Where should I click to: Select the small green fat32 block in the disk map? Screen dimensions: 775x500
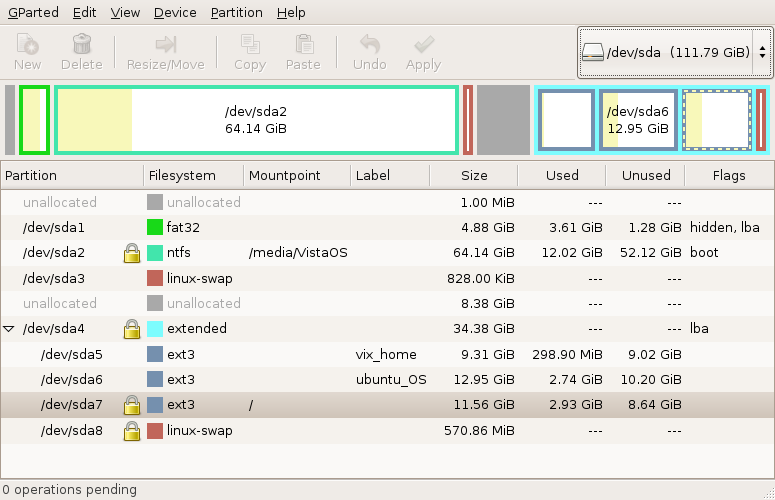(35, 120)
